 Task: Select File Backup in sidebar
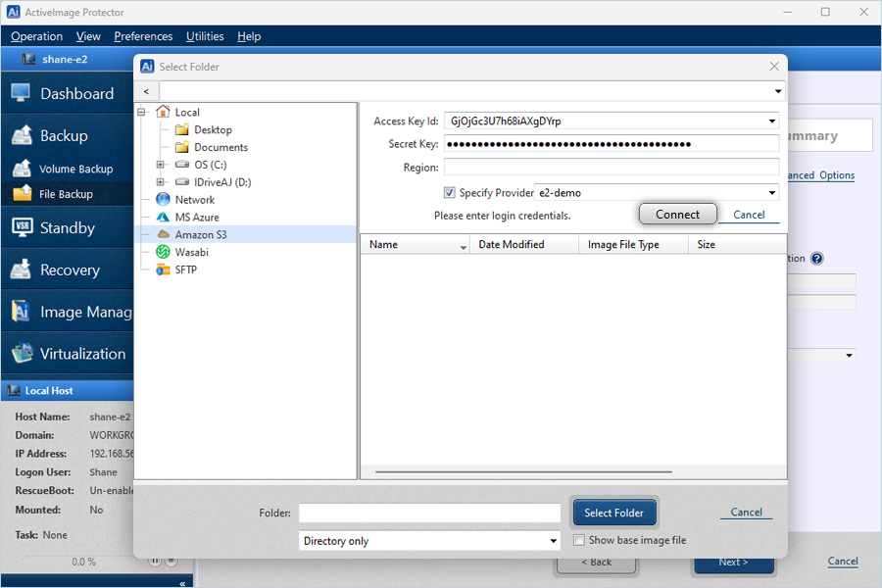tap(68, 194)
